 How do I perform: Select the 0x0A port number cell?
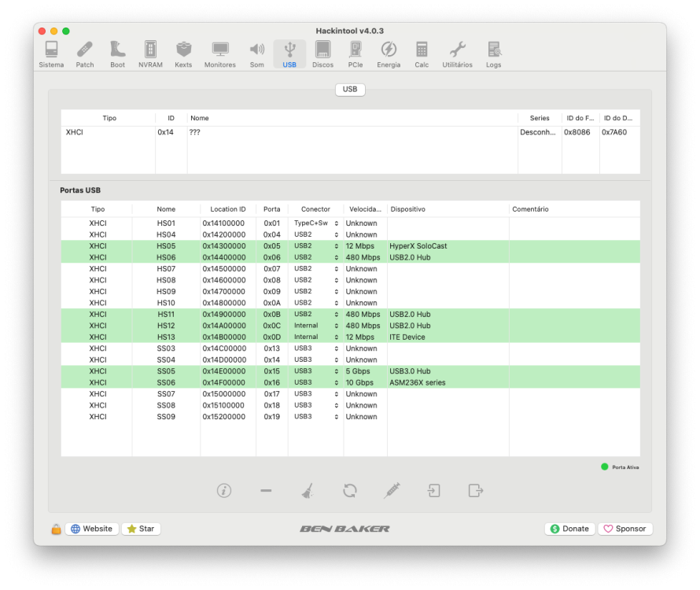tap(271, 303)
